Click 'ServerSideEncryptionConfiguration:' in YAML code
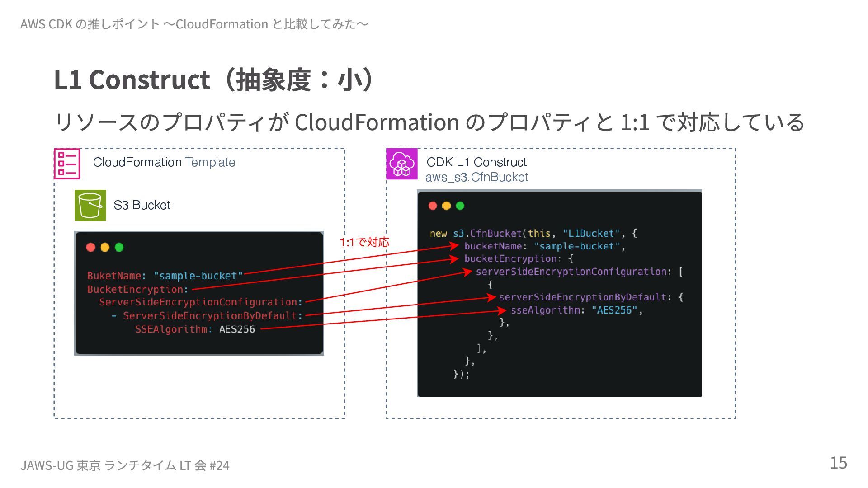The width and height of the screenshot is (868, 488). (201, 302)
